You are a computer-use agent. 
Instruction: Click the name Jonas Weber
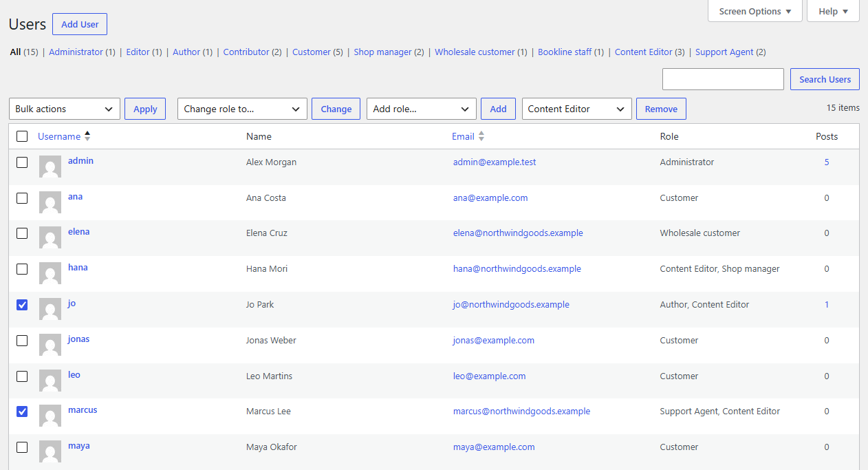pos(271,341)
